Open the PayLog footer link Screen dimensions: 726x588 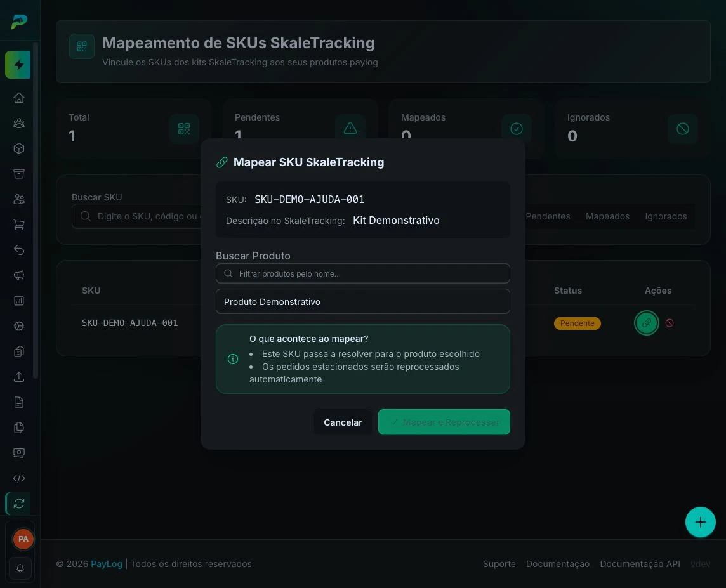coord(107,564)
